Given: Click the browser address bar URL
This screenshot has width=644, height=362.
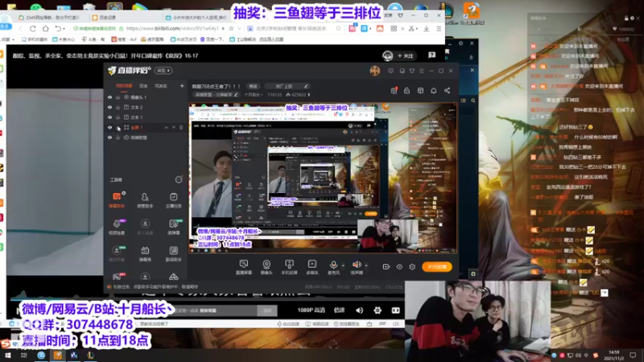Looking at the screenshot, I should [x=172, y=28].
